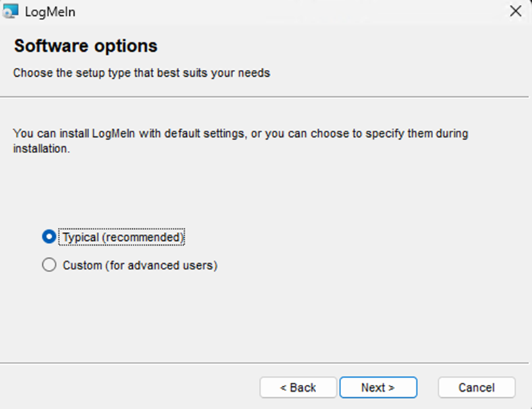Select the Typical (recommended) radio button
This screenshot has width=532, height=409.
click(x=48, y=237)
